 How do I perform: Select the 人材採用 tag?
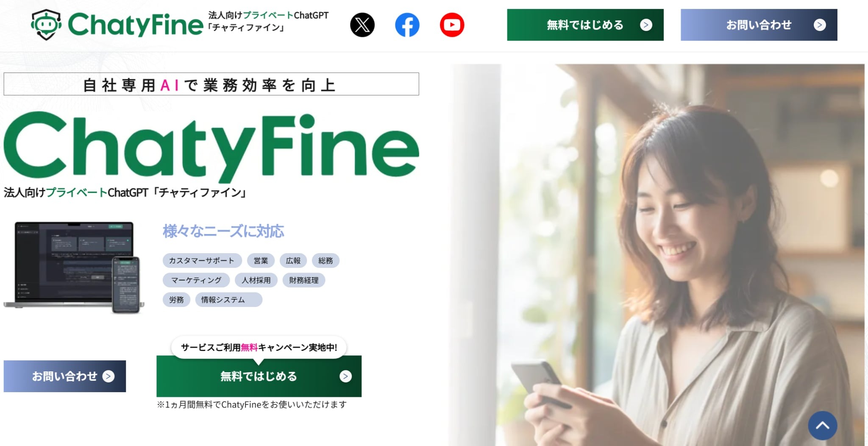pos(256,280)
